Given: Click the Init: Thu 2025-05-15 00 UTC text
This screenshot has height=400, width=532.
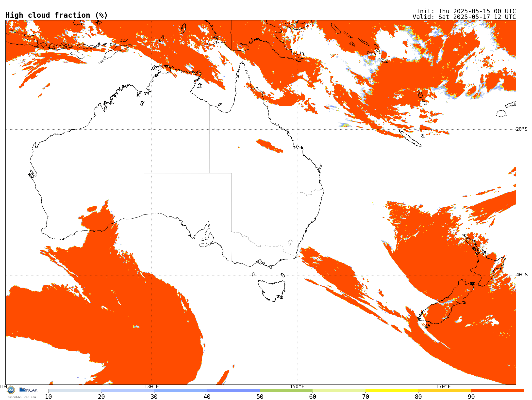Looking at the screenshot, I should click(466, 11).
